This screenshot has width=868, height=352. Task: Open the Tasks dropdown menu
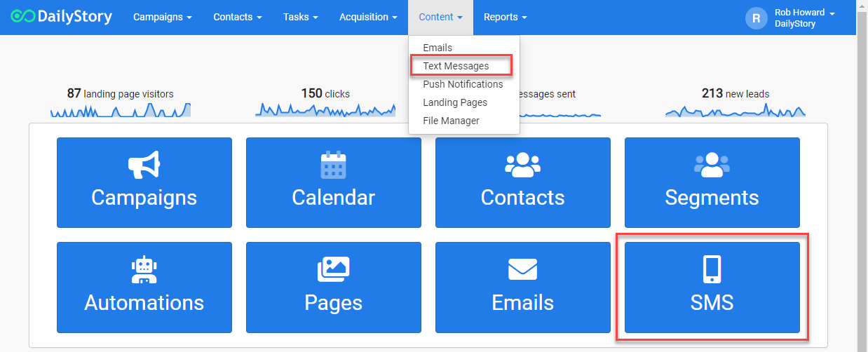point(301,17)
